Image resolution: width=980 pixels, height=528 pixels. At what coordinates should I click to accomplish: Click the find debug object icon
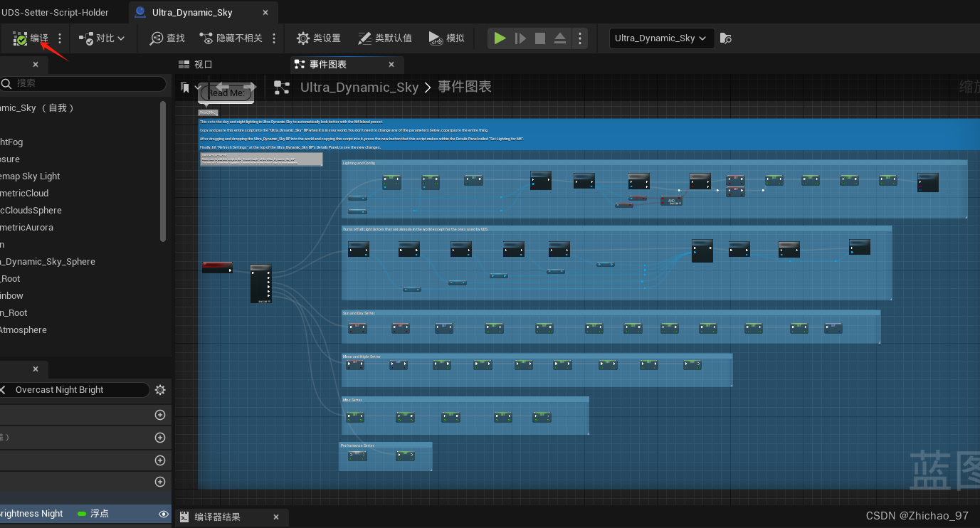click(726, 38)
